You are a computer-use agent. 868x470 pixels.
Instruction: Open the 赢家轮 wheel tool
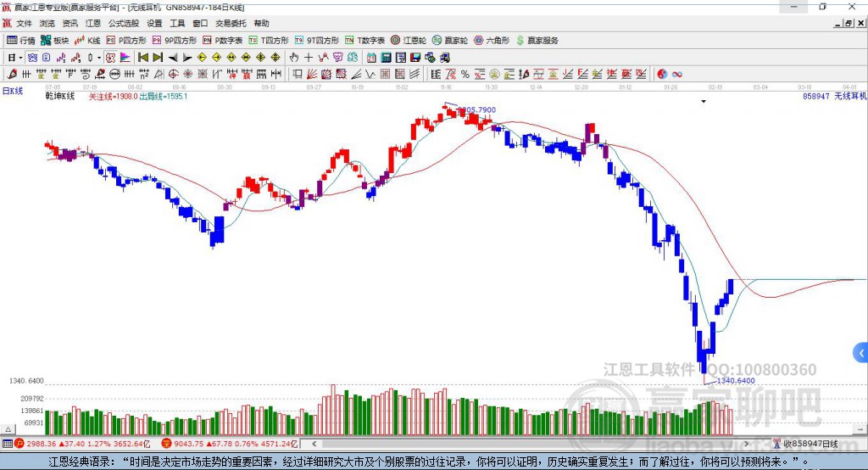[450, 41]
